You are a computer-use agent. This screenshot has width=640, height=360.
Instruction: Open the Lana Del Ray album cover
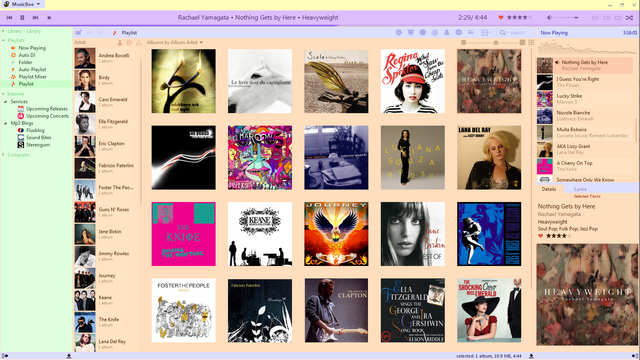pos(489,158)
